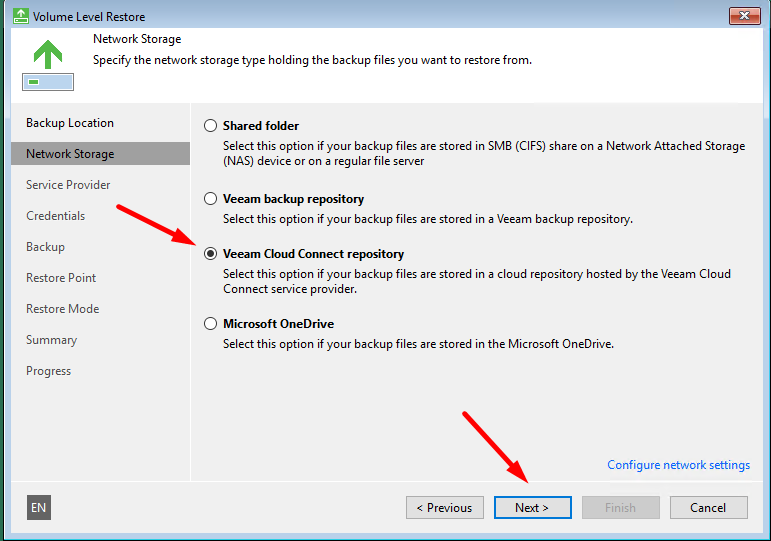Select the Shared folder radio button
The height and width of the screenshot is (541, 771).
tap(210, 126)
